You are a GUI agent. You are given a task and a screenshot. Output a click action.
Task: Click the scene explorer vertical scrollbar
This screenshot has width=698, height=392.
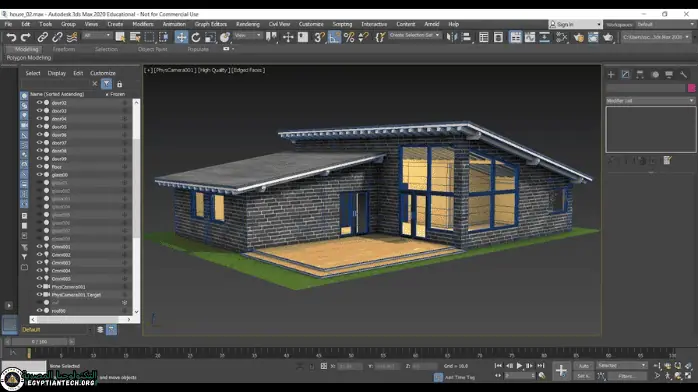136,207
